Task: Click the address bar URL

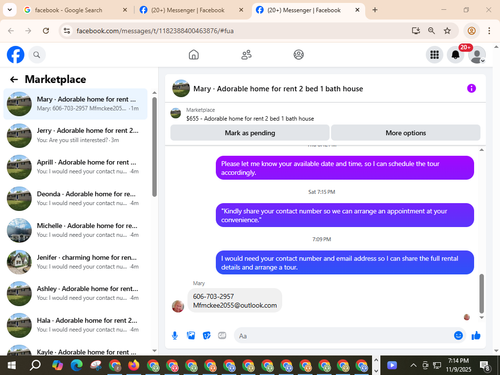Action: coord(155,31)
